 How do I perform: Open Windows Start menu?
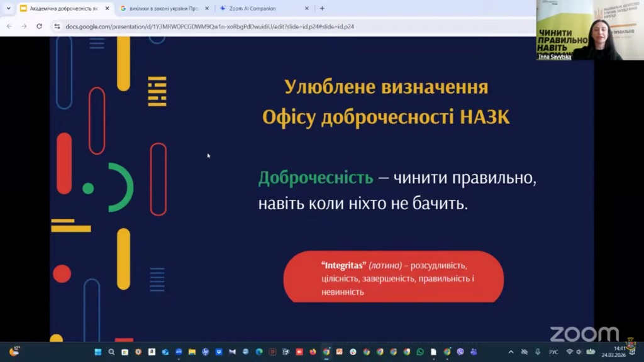tap(98, 352)
